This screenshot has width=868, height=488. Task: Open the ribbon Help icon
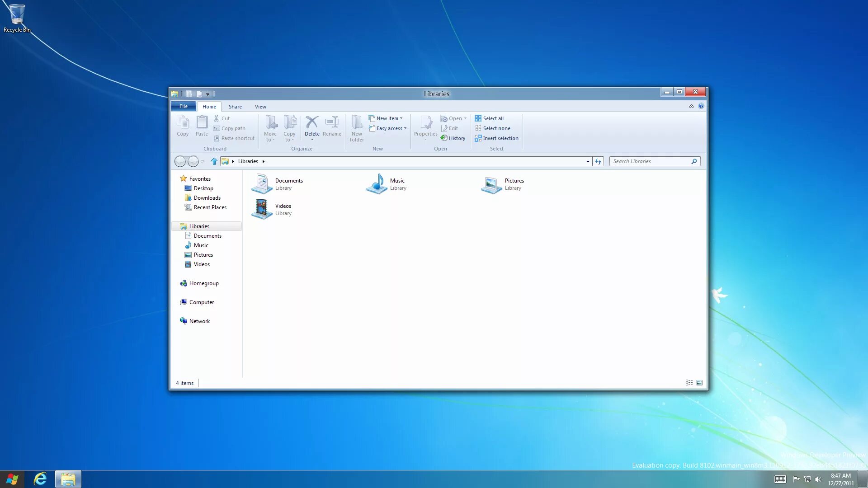coord(701,106)
